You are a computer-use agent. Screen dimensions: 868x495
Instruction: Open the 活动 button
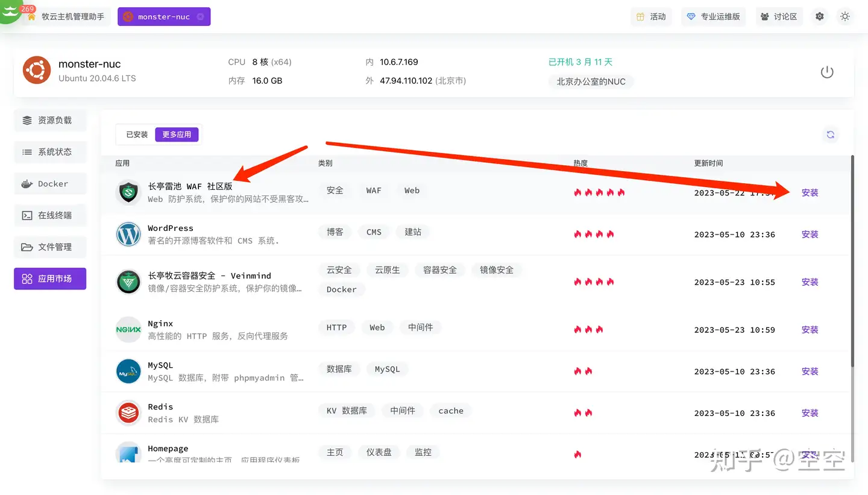652,17
